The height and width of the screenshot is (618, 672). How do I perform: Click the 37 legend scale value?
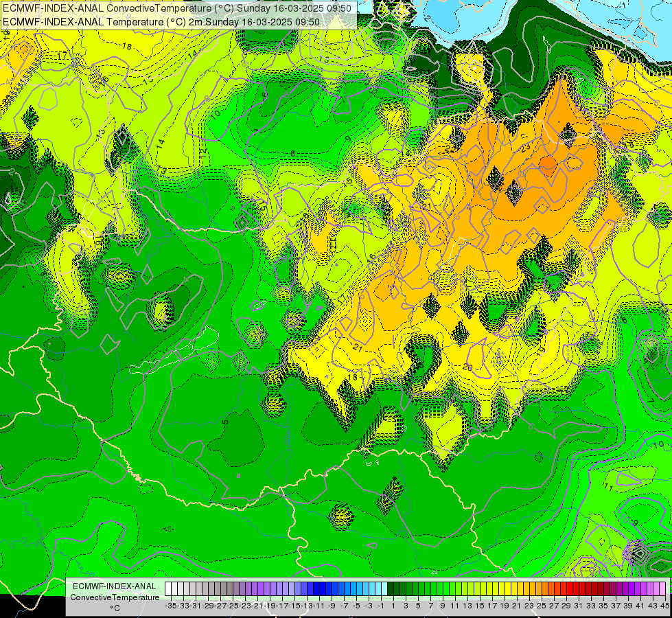pos(616,606)
